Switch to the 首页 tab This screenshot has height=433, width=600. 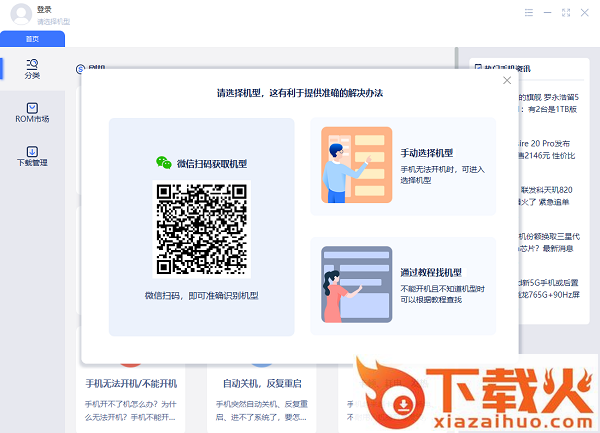33,39
